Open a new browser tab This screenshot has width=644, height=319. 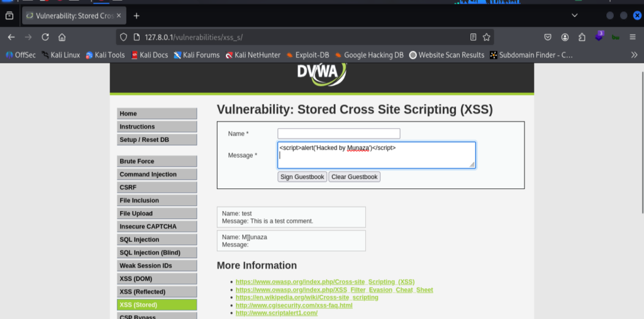click(136, 16)
